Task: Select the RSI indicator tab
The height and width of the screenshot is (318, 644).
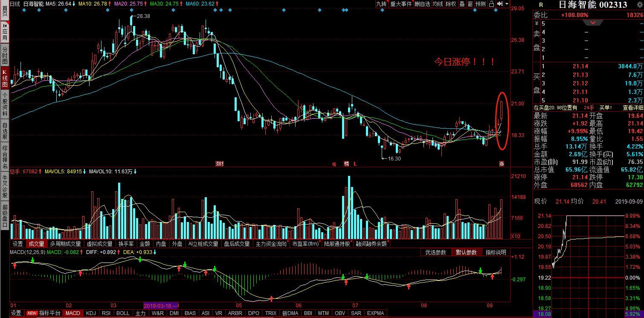Action: 106,313
